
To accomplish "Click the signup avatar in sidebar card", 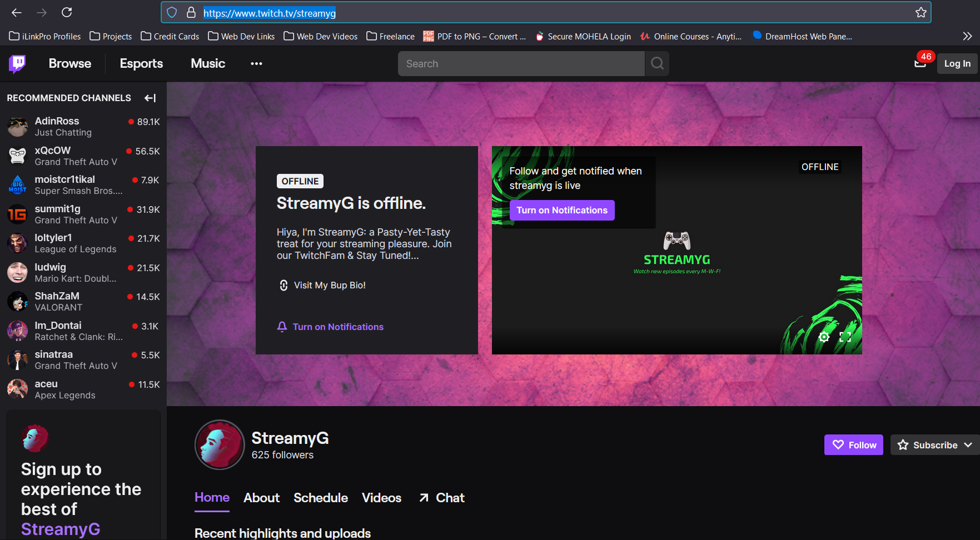I will coord(35,438).
